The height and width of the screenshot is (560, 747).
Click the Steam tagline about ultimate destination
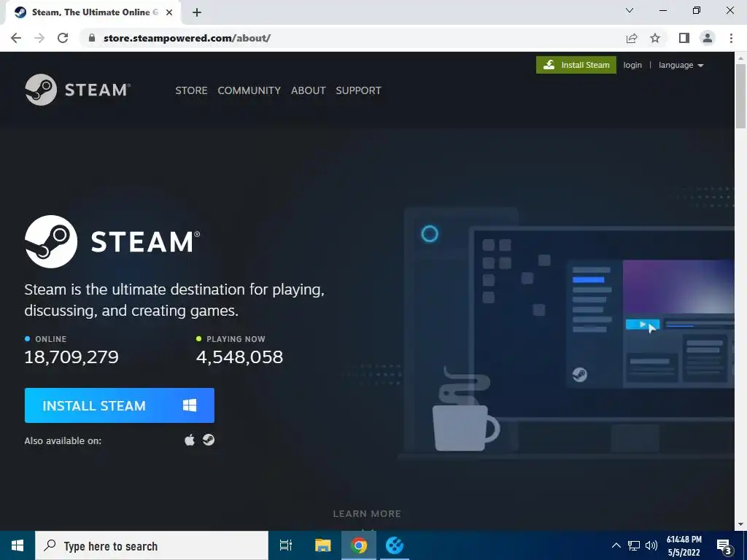point(174,300)
